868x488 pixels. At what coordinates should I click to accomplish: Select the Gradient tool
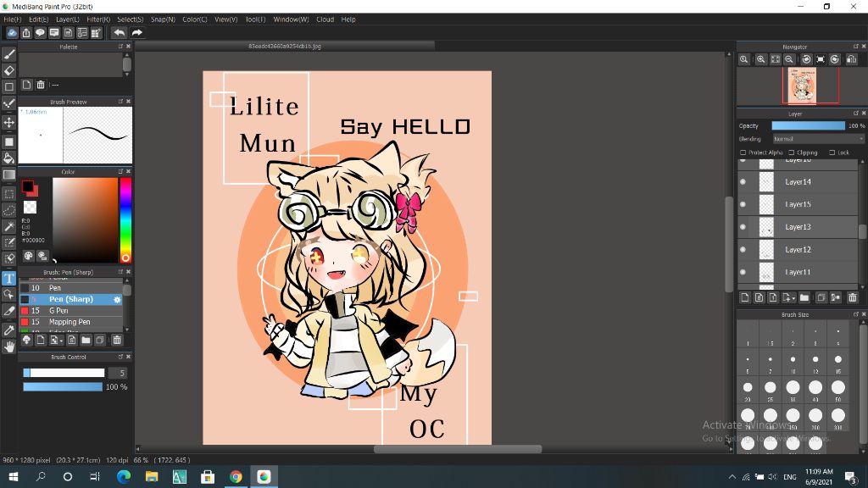8,175
